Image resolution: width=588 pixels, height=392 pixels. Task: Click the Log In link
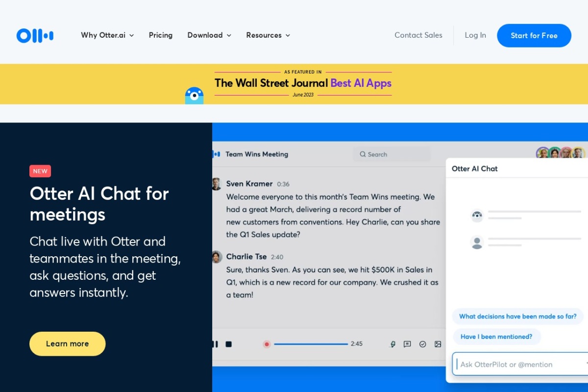click(x=475, y=35)
